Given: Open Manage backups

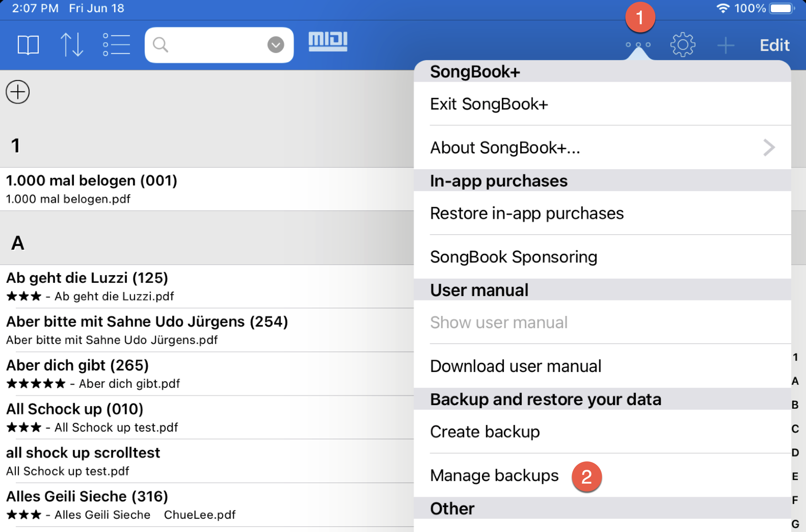Looking at the screenshot, I should pos(494,476).
